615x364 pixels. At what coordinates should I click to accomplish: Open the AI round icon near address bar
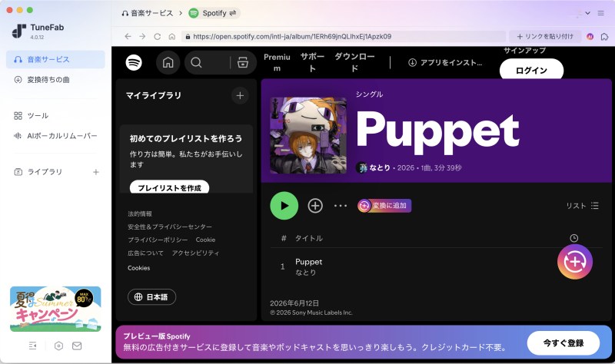(x=590, y=36)
